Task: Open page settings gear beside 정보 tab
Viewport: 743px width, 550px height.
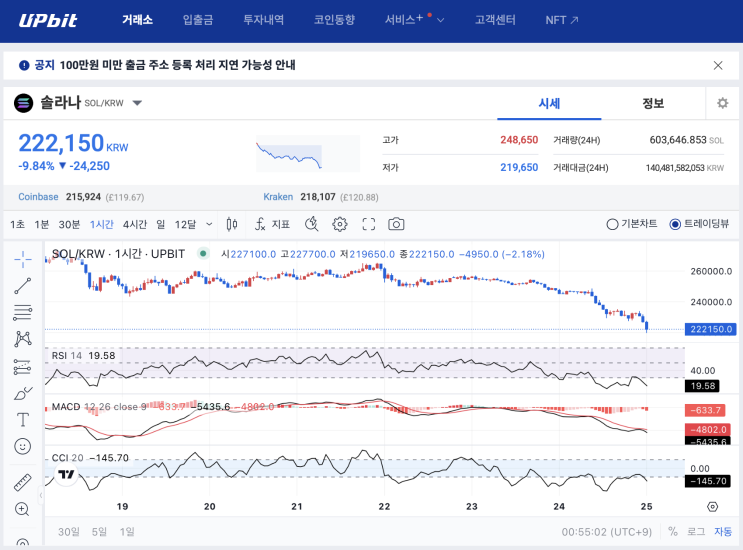Action: click(723, 103)
